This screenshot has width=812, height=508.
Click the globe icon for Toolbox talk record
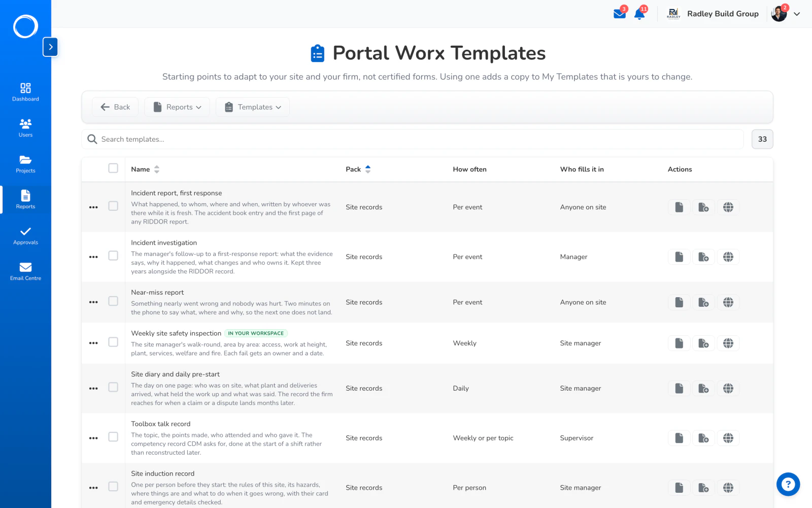(728, 438)
